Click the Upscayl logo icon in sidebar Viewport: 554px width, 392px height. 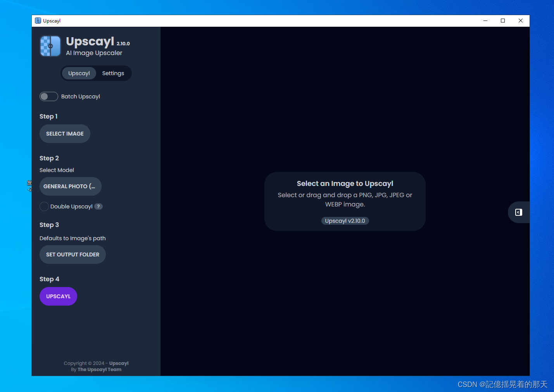coord(50,46)
